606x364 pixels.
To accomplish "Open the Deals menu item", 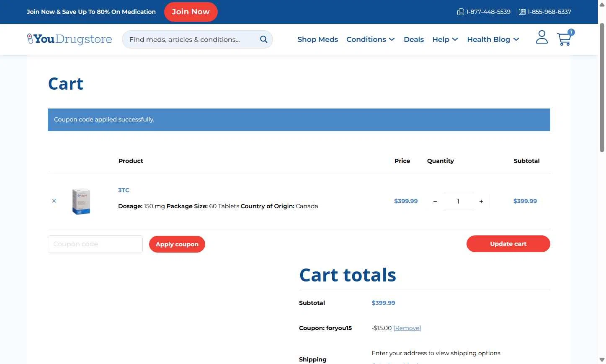I will pyautogui.click(x=414, y=39).
